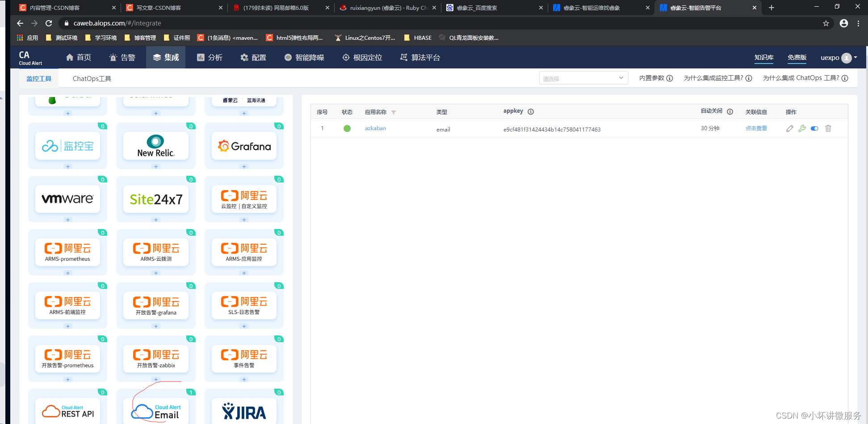Click the plus under New Relic card

pos(156,166)
